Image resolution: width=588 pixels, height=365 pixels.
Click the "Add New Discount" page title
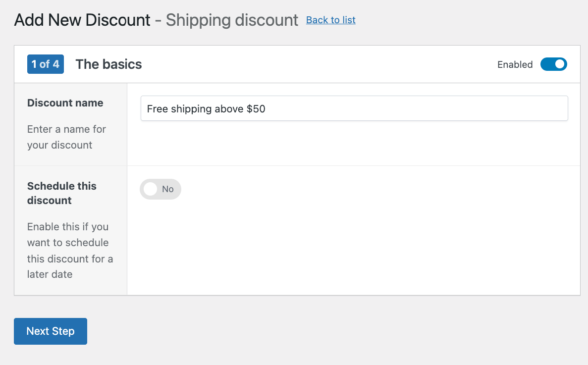click(x=82, y=20)
